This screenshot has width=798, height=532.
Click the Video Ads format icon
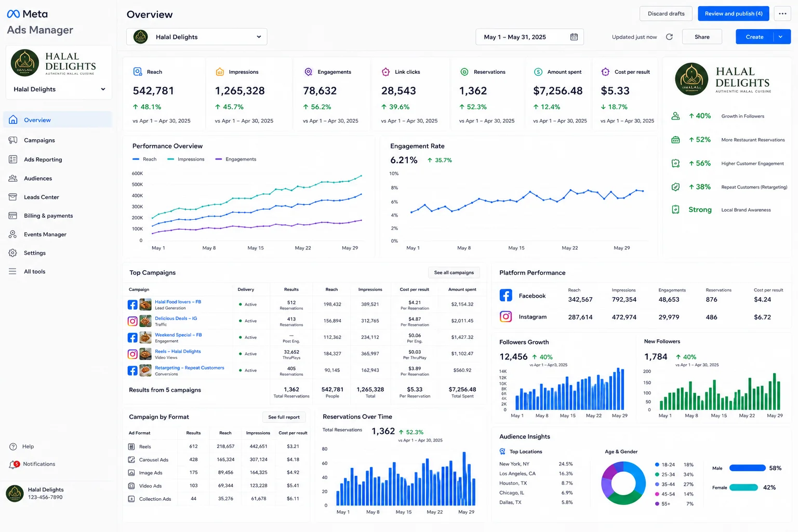pos(131,486)
